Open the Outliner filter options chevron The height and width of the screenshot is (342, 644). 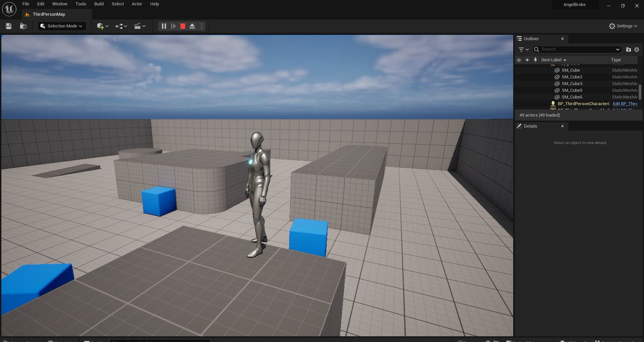point(528,49)
